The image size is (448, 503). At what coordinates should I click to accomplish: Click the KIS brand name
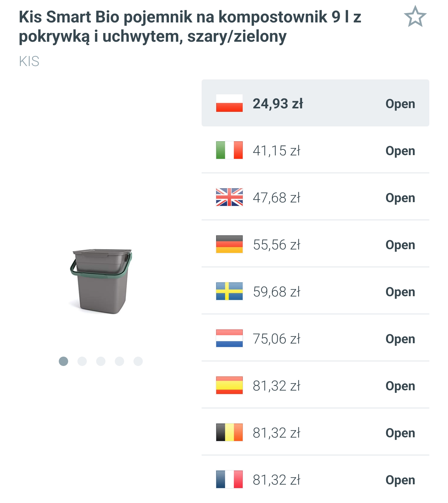click(x=29, y=62)
